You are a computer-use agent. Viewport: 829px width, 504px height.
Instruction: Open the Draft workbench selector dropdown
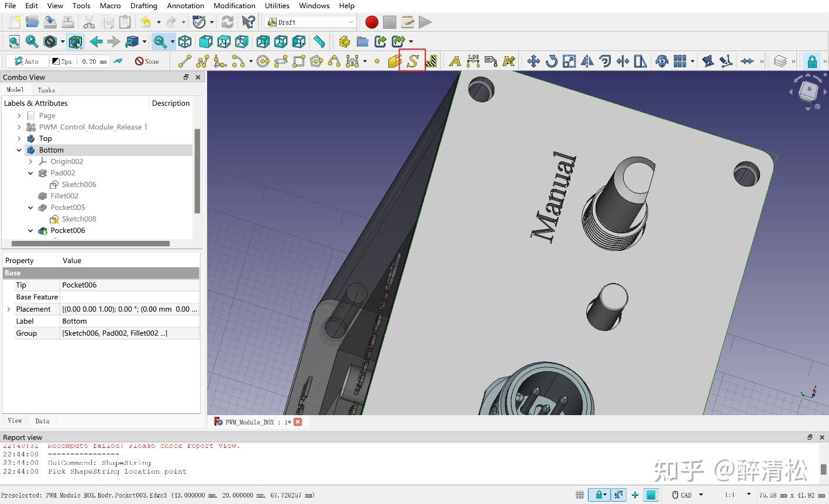pyautogui.click(x=311, y=22)
